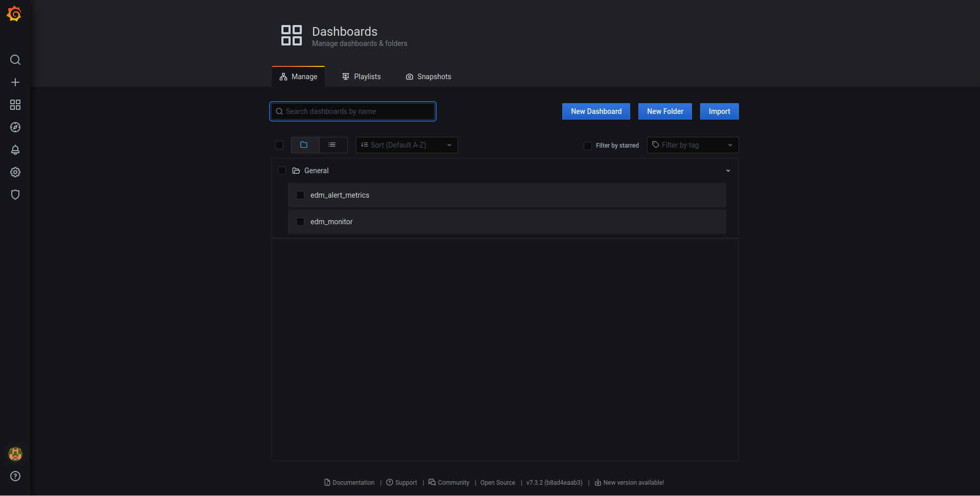Open the Alerting bell icon
The height and width of the screenshot is (496, 980).
tap(15, 150)
